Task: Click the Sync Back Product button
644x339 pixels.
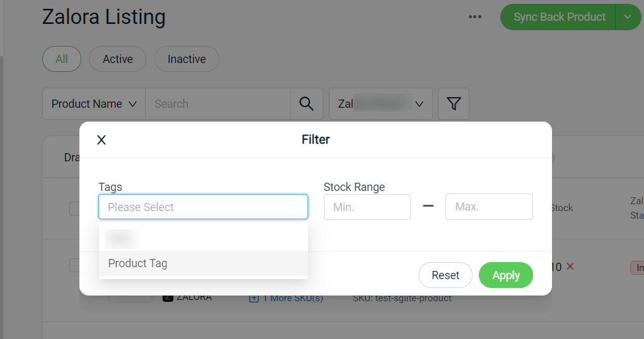Action: click(559, 17)
